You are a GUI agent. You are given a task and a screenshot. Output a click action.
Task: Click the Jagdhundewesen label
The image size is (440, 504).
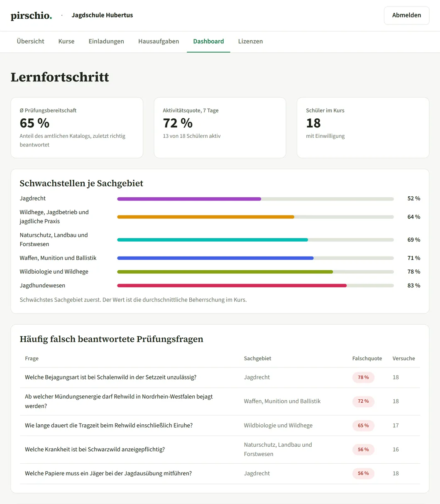click(x=42, y=286)
